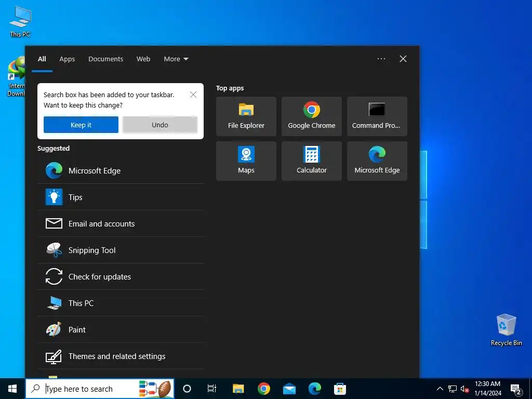Image resolution: width=532 pixels, height=399 pixels.
Task: Switch to the Apps tab
Action: tap(67, 59)
